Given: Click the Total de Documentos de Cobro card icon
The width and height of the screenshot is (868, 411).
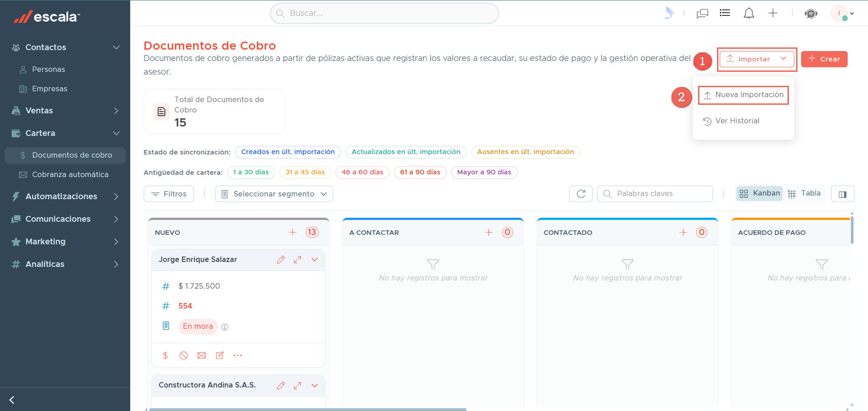Looking at the screenshot, I should (x=161, y=112).
